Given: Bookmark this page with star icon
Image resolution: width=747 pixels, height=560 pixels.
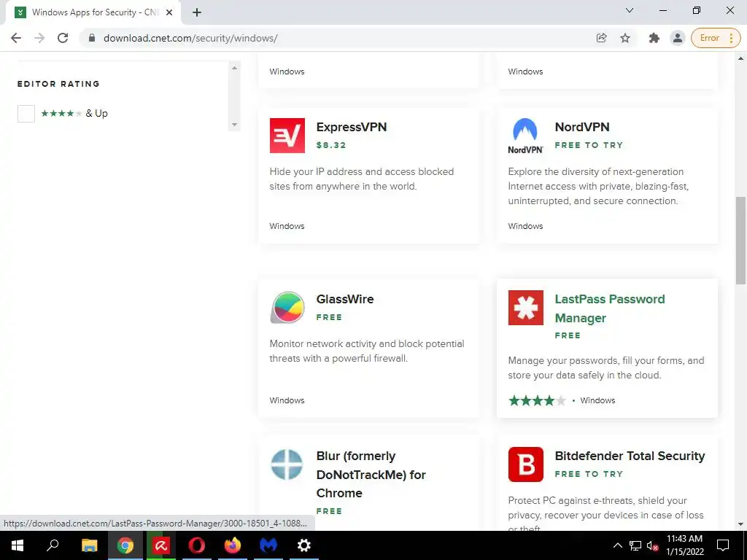Looking at the screenshot, I should tap(625, 38).
